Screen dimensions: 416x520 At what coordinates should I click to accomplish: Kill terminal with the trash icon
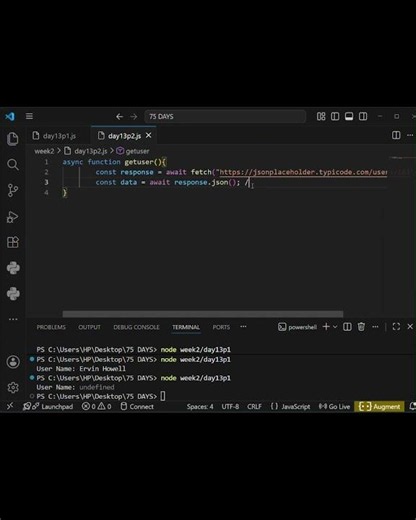pos(361,327)
